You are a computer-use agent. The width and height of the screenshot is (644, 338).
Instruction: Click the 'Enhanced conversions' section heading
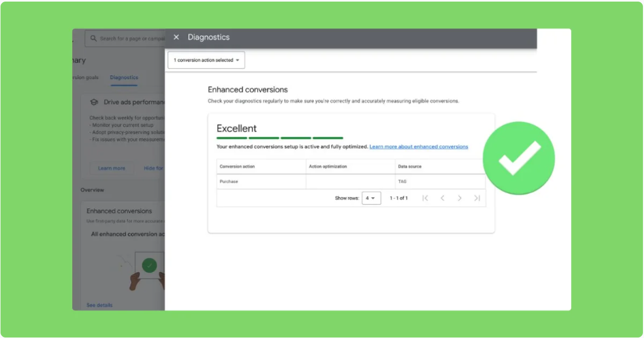tap(247, 90)
